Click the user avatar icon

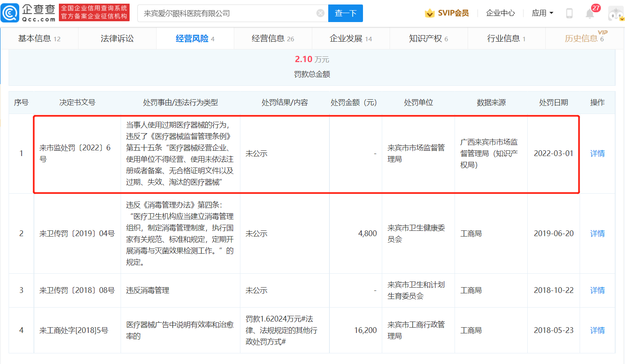(616, 13)
